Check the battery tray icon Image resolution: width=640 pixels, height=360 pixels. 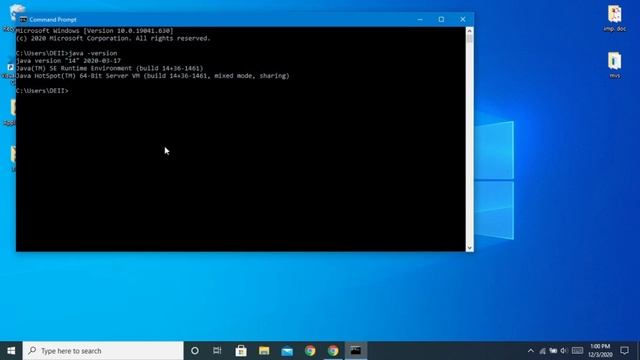pyautogui.click(x=553, y=351)
